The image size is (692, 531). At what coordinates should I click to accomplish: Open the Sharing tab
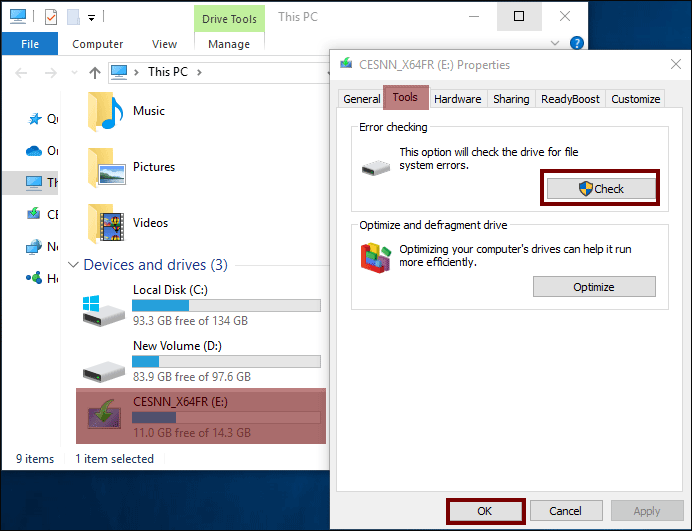(x=511, y=99)
